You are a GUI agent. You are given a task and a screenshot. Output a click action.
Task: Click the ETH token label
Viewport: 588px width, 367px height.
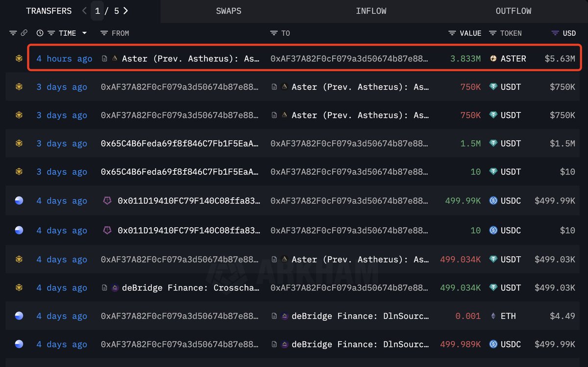pyautogui.click(x=508, y=316)
